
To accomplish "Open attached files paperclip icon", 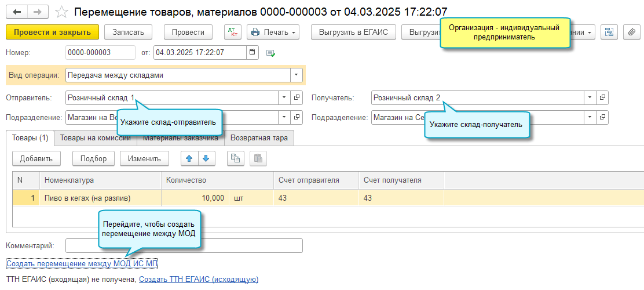I will click(x=632, y=32).
